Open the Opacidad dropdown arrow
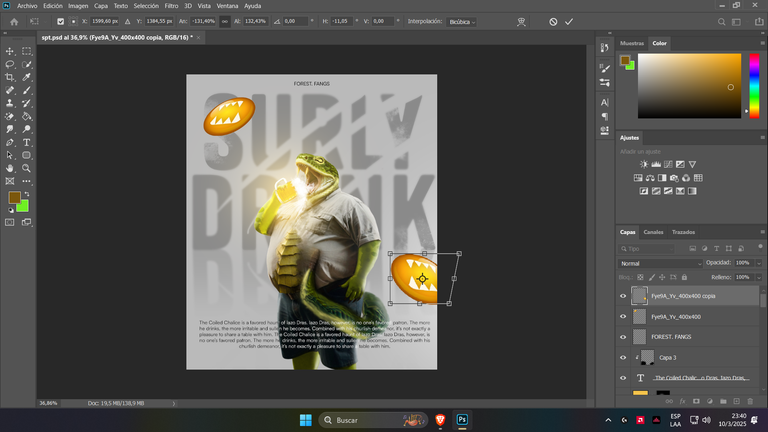Screen dimensions: 768x432 click(759, 263)
